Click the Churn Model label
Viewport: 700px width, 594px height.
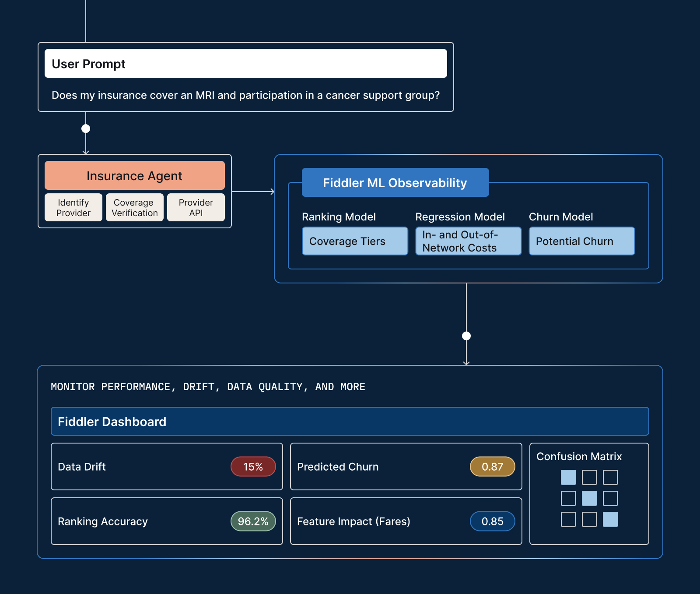(x=561, y=217)
